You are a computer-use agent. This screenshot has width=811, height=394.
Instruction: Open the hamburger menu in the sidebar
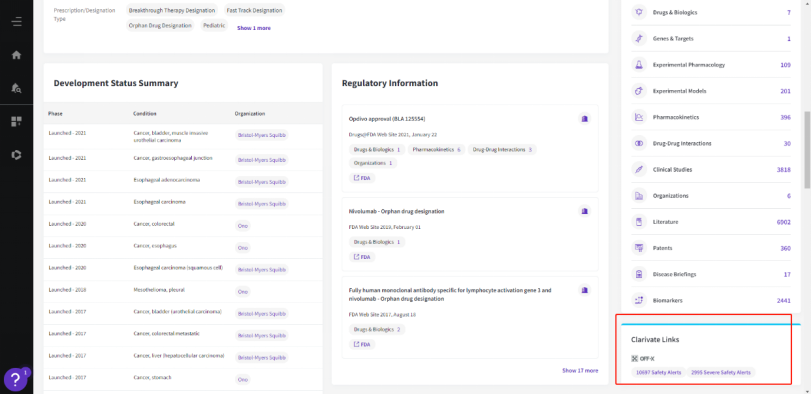(x=17, y=22)
